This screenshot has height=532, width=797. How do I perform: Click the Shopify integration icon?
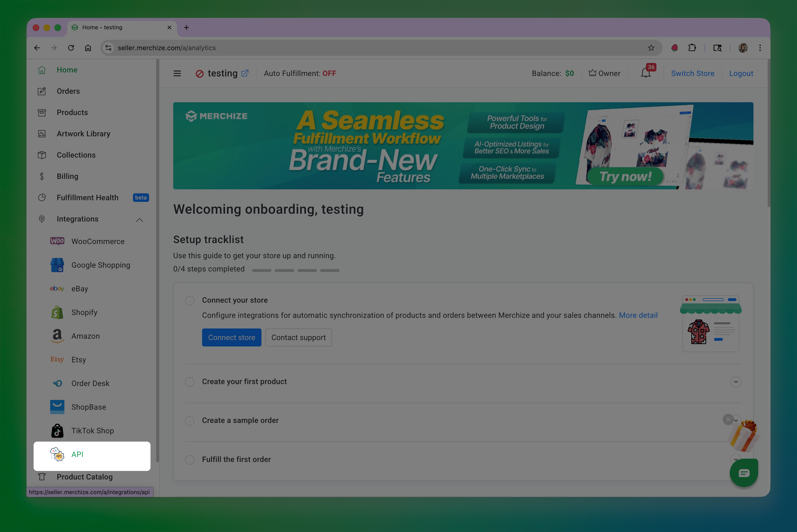pos(57,312)
